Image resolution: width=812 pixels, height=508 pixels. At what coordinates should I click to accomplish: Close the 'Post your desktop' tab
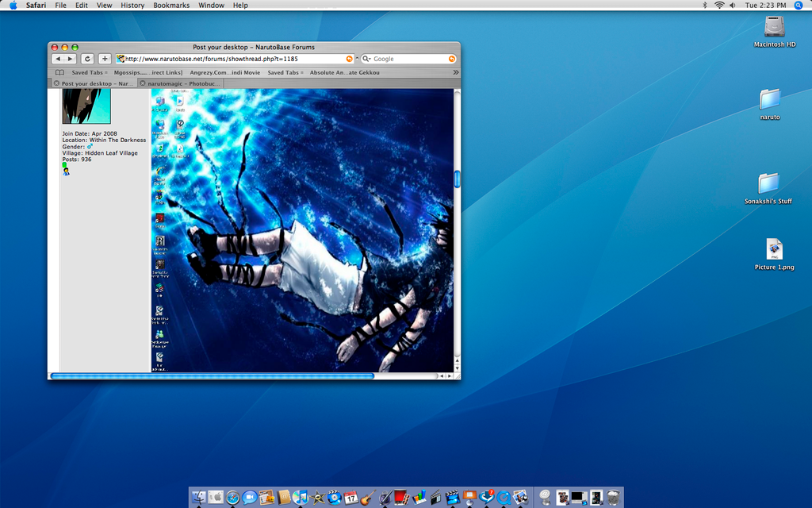pos(56,83)
